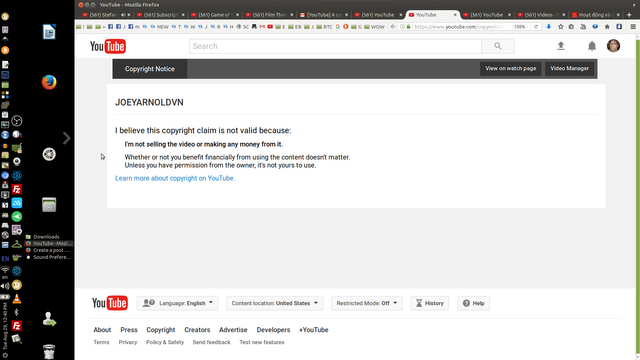The height and width of the screenshot is (360, 640).
Task: Click Send feedback in the footer
Action: (x=211, y=342)
